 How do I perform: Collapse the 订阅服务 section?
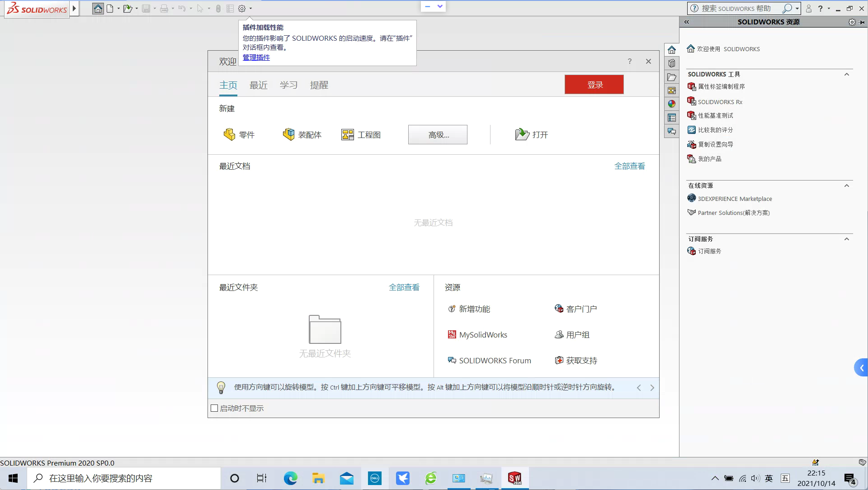click(847, 239)
